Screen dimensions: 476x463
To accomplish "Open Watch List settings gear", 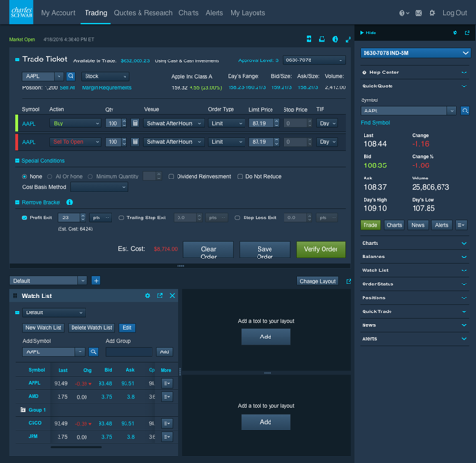I will [x=148, y=296].
